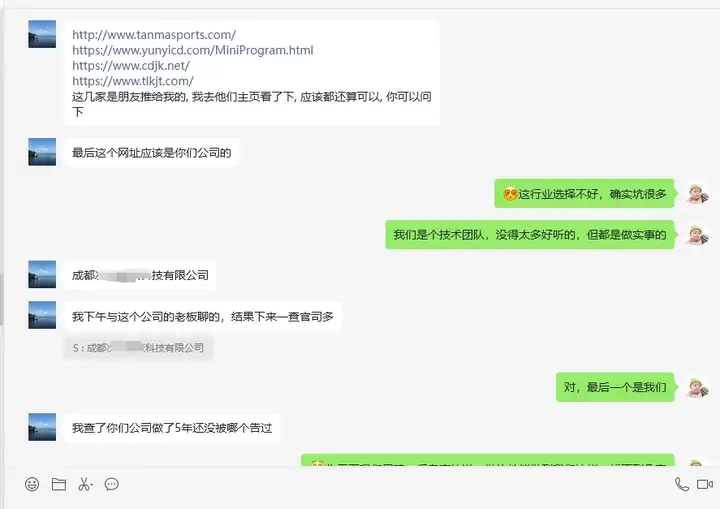Open the emoji picker icon
The image size is (720, 509).
(32, 484)
